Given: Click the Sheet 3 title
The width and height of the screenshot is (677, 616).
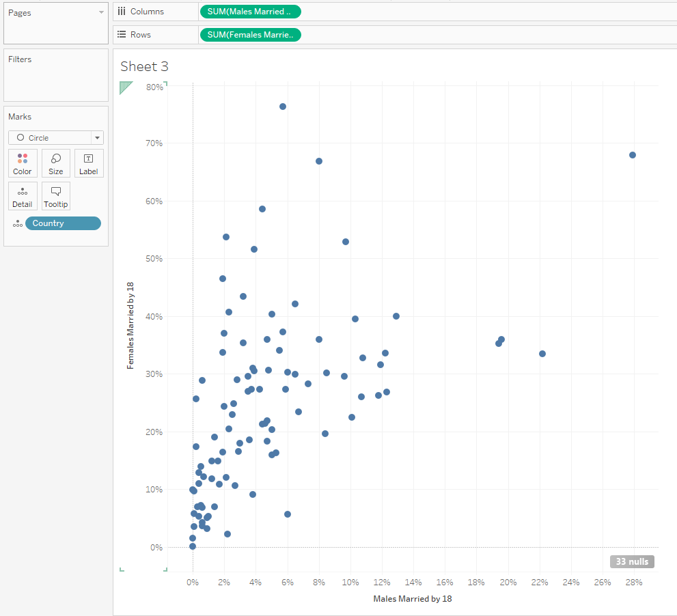Looking at the screenshot, I should [144, 66].
